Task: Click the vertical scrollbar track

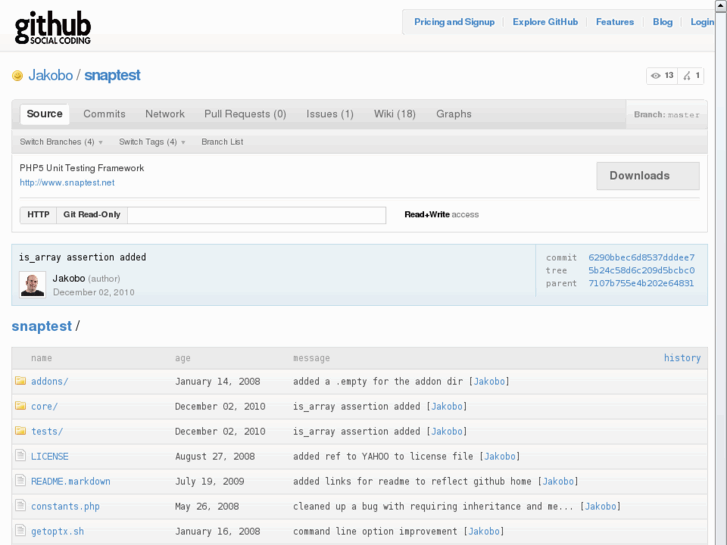Action: 721,278
